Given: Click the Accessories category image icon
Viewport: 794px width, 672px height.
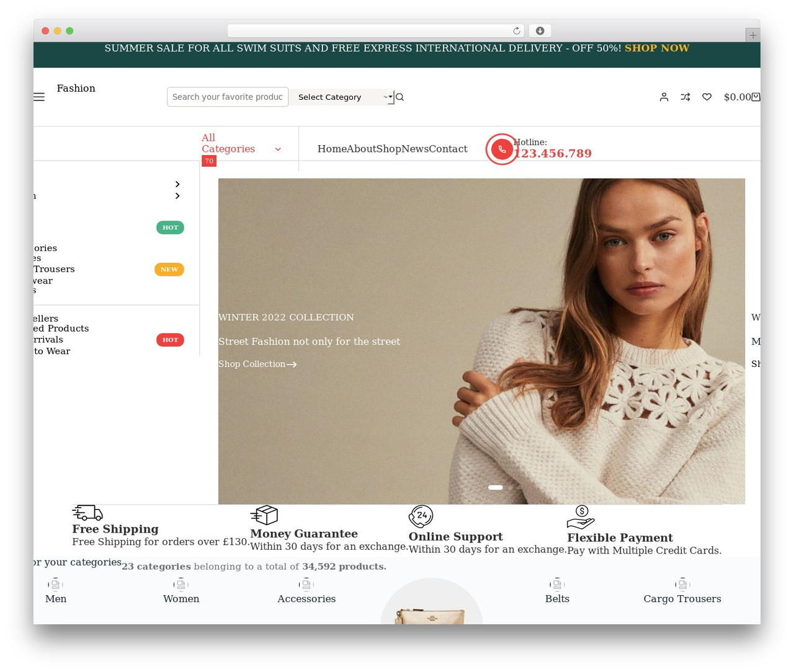Looking at the screenshot, I should (x=306, y=584).
